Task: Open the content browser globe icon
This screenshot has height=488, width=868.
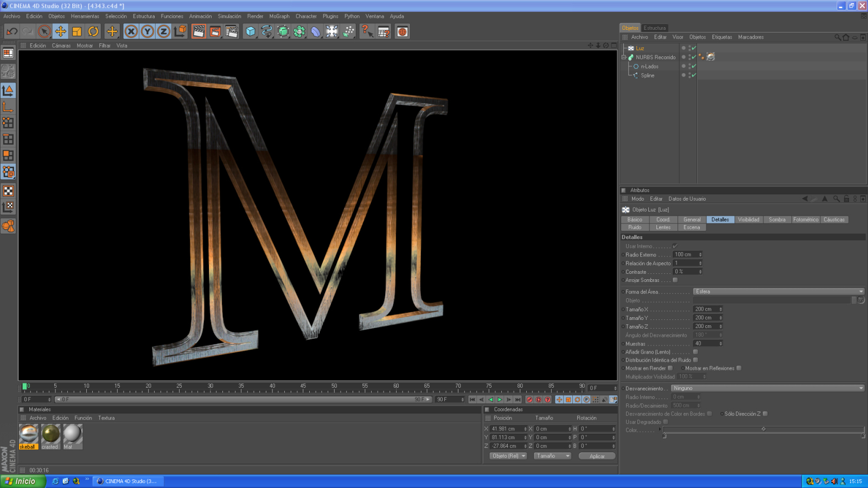Action: click(x=402, y=31)
